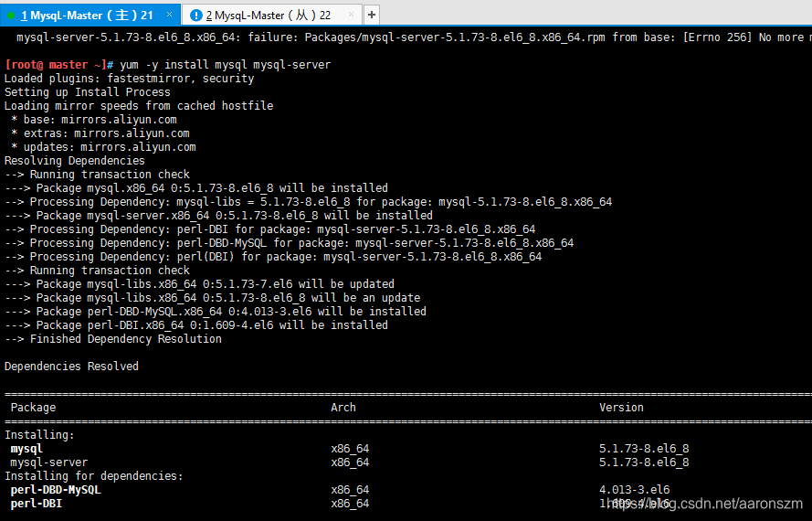Open a new session tab with plus button
The image size is (812, 521).
[x=372, y=15]
